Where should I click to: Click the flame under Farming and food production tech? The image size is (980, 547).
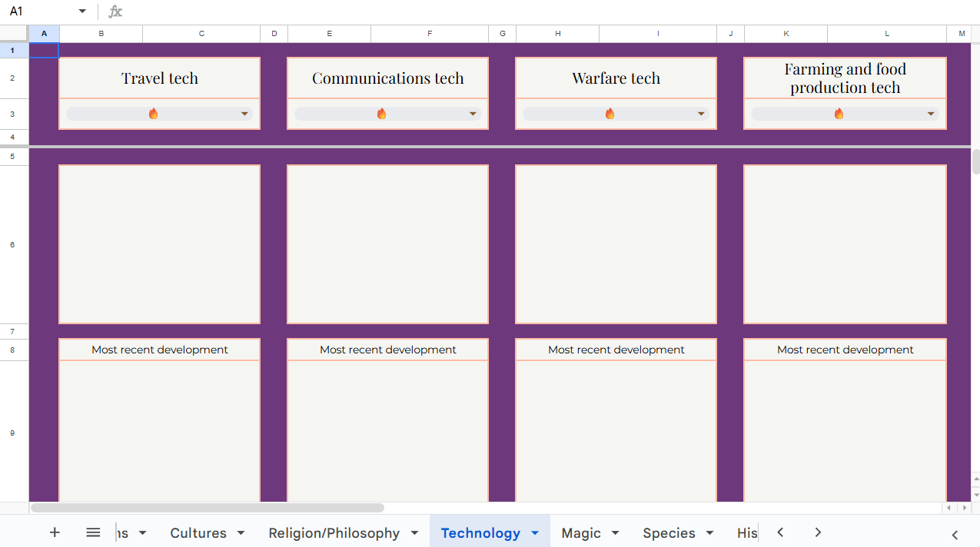tap(839, 112)
